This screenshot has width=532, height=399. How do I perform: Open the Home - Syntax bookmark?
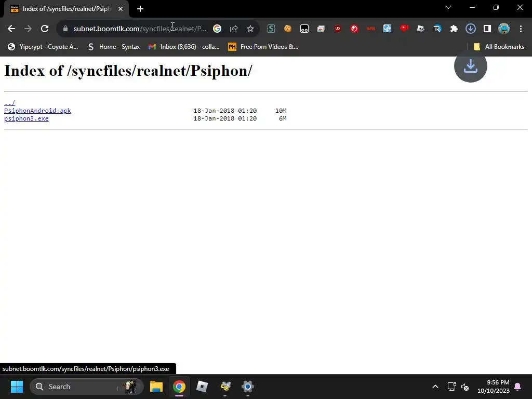pyautogui.click(x=114, y=47)
